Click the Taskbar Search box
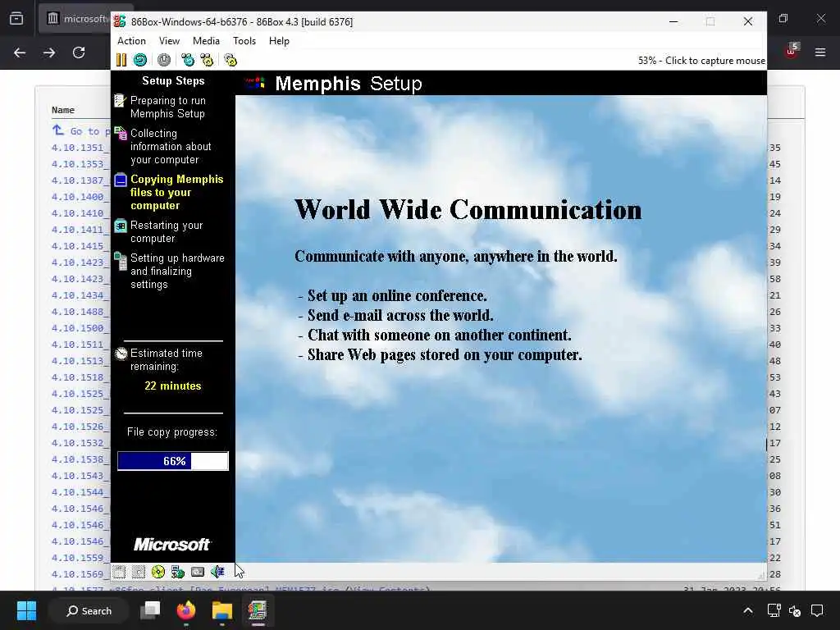 [89, 610]
